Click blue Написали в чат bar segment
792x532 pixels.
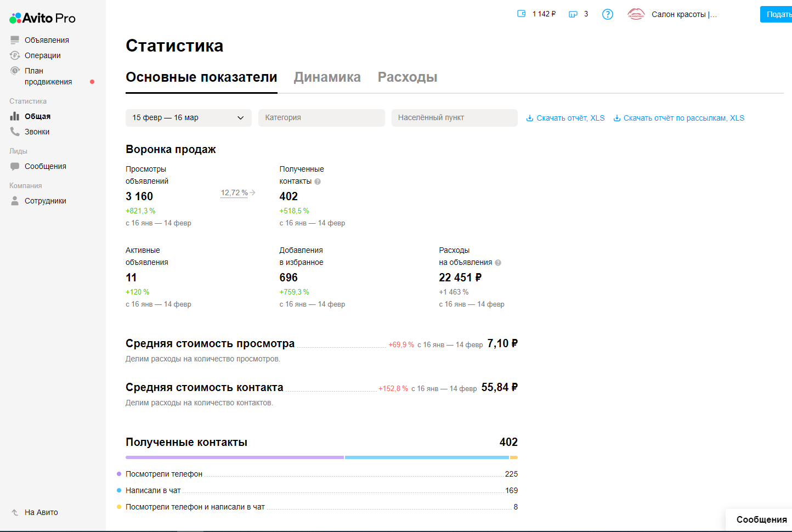(427, 457)
